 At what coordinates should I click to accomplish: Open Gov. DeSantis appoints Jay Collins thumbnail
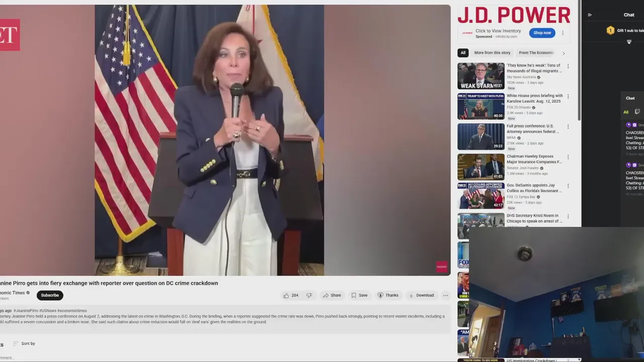pos(480,196)
